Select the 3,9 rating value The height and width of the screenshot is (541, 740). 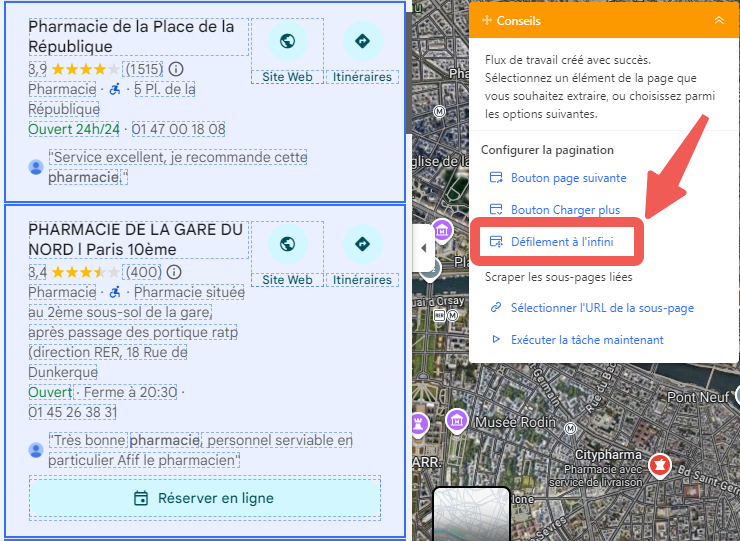click(38, 69)
